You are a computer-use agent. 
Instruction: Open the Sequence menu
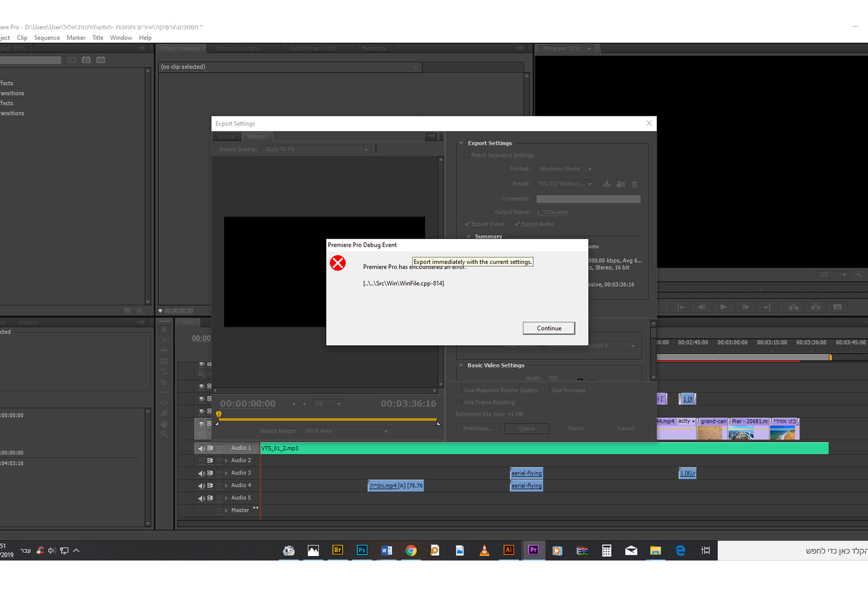47,38
